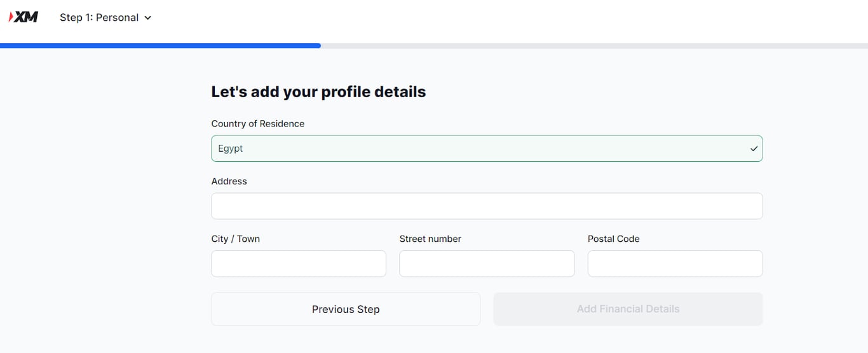Expand the chevron beside Step 1: Personal
This screenshot has height=353, width=868.
[x=148, y=18]
